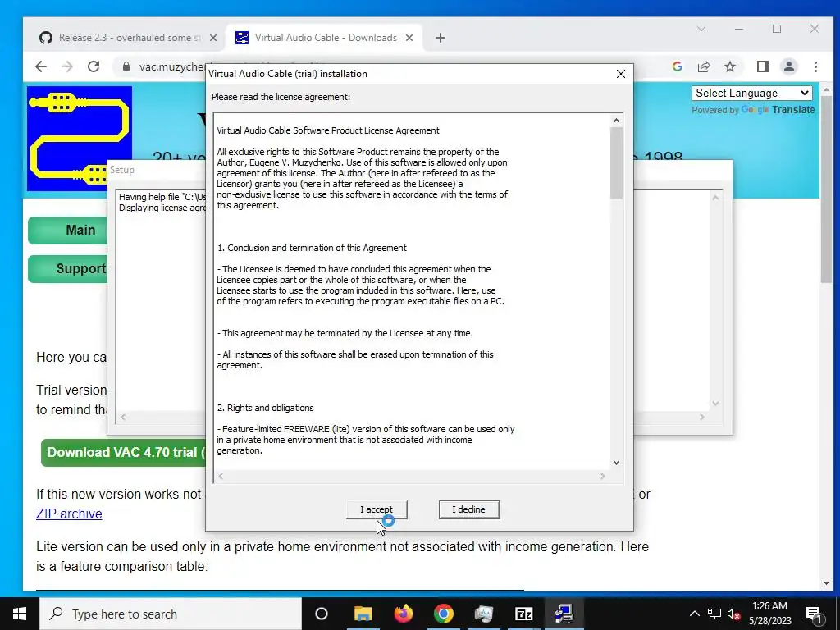
Task: Open system monitor app on taskbar
Action: [484, 614]
